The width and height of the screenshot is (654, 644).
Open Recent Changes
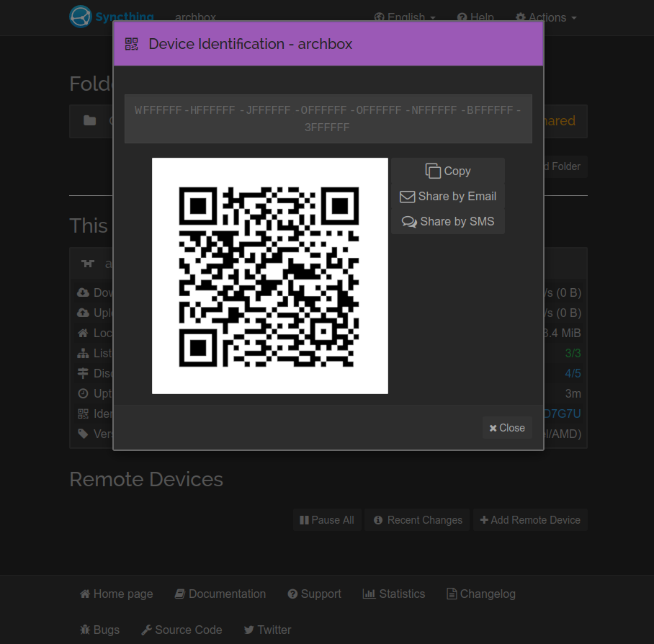click(416, 519)
